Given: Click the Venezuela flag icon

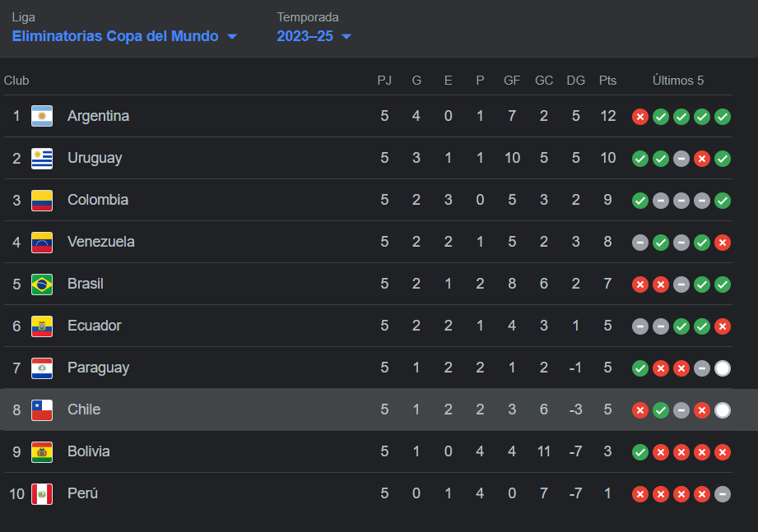Looking at the screenshot, I should tap(42, 242).
